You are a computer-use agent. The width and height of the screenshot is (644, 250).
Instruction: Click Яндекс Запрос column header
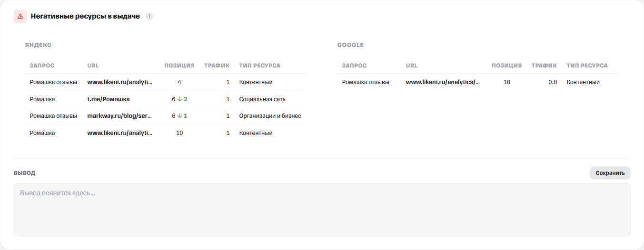click(x=42, y=66)
